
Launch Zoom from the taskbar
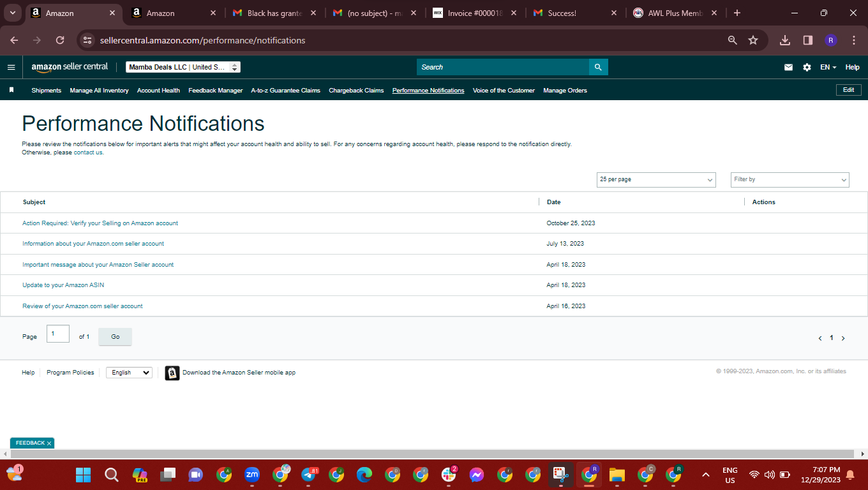pyautogui.click(x=252, y=475)
